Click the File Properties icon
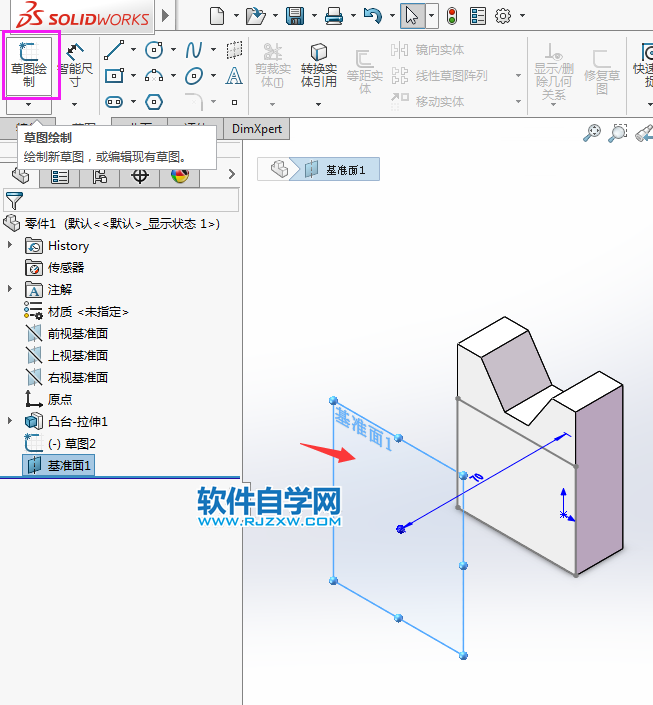The image size is (653, 705). [x=478, y=16]
